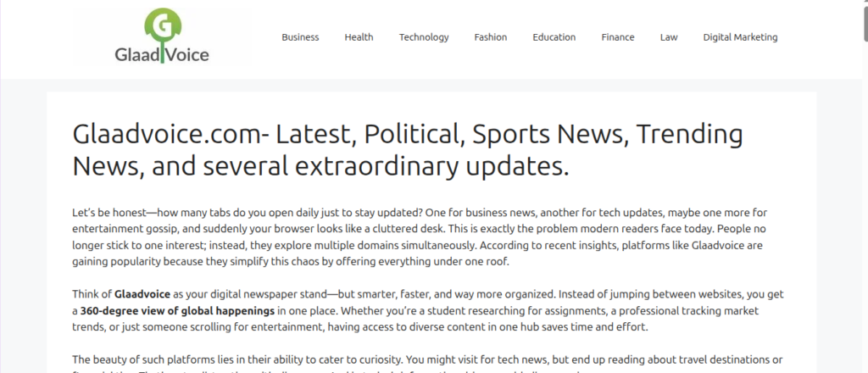Select Fashion in the navigation bar
The width and height of the screenshot is (868, 373).
[491, 37]
